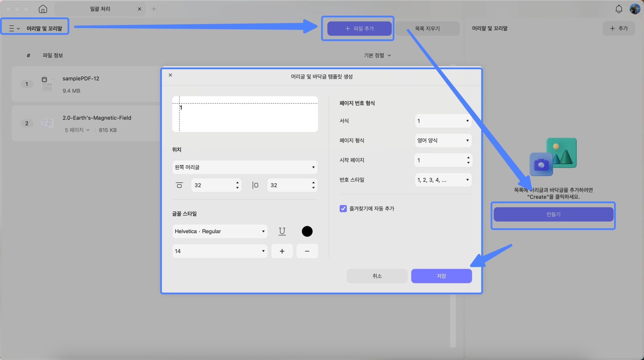Decrease font size with minus button
This screenshot has width=644, height=360.
pos(307,251)
